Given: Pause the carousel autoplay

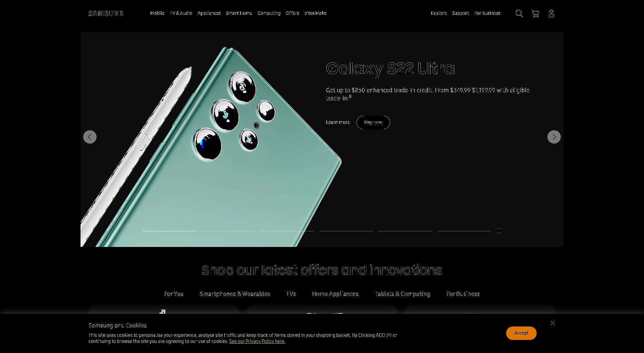Looking at the screenshot, I should 499,231.
